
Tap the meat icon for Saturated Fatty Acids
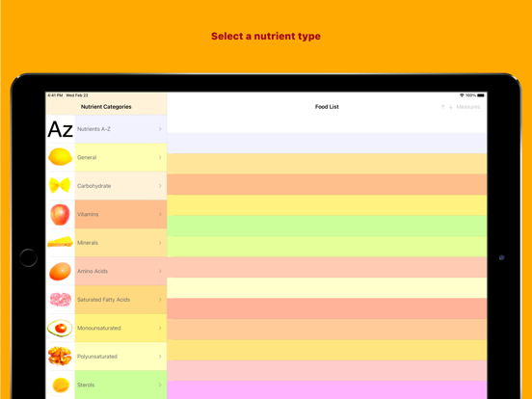[x=60, y=300]
